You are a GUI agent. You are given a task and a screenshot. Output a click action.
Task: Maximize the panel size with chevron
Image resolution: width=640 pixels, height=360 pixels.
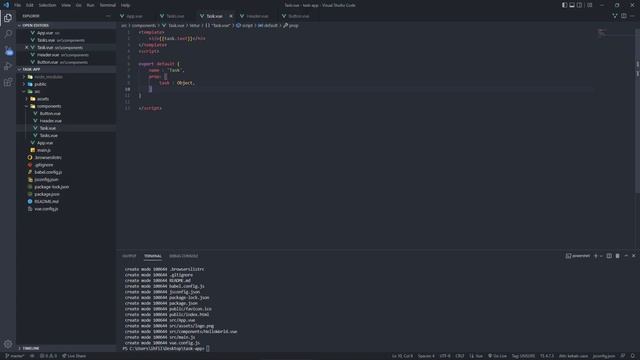[x=626, y=256]
